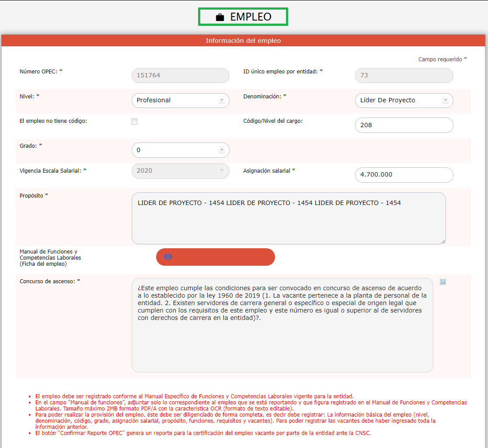The image size is (488, 448).
Task: Focus the Propósito text area
Action: [289, 223]
